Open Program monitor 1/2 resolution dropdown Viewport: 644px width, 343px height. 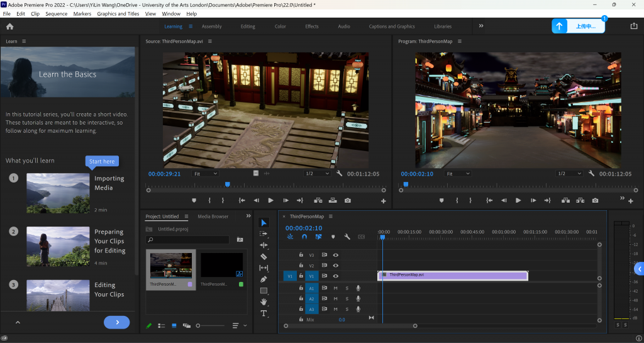(x=569, y=174)
